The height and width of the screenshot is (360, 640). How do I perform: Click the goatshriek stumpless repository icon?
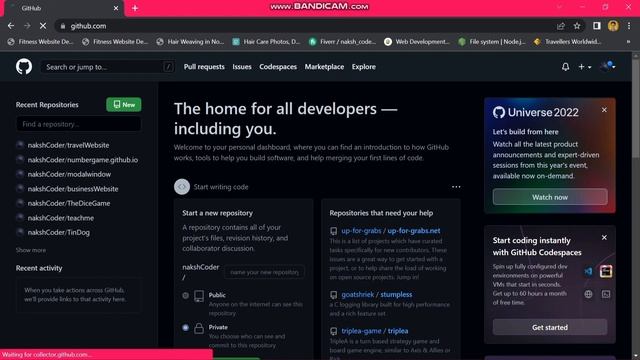pos(333,295)
